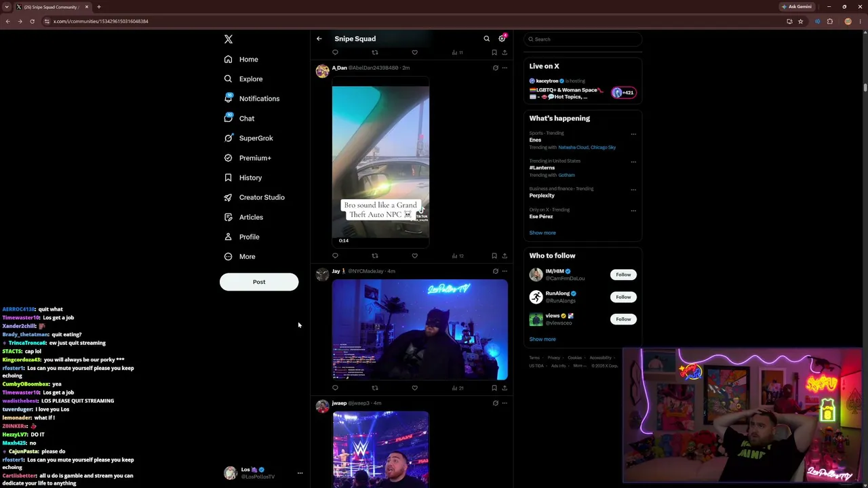Image resolution: width=868 pixels, height=488 pixels.
Task: Open the Snipe Squad members icon
Action: coord(502,39)
